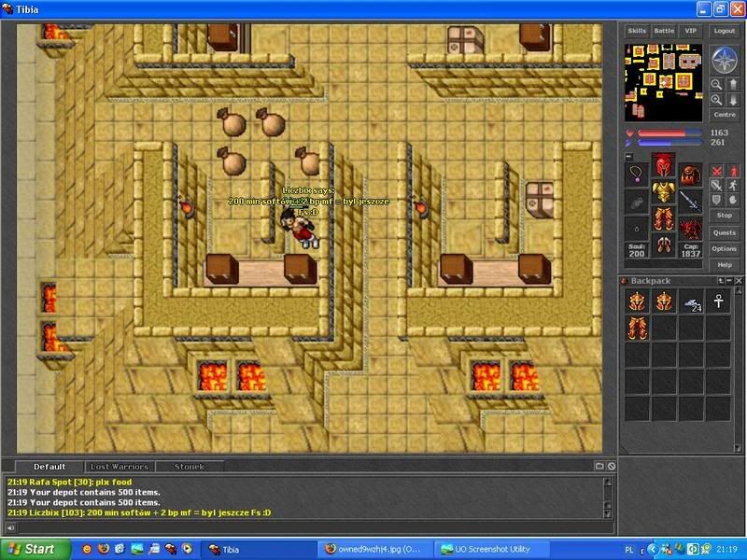Select balanced fighting mode (sword and shield)
The image size is (747, 560).
tap(716, 185)
